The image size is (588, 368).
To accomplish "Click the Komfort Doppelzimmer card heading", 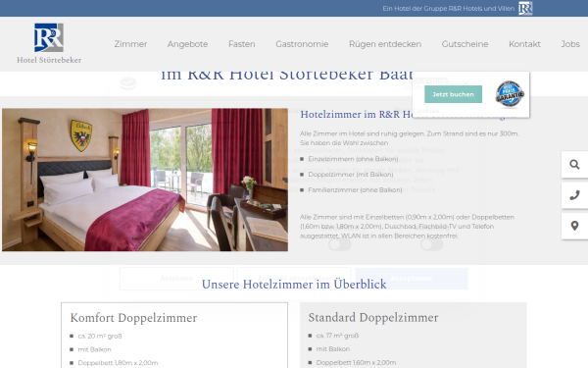I will [x=133, y=318].
